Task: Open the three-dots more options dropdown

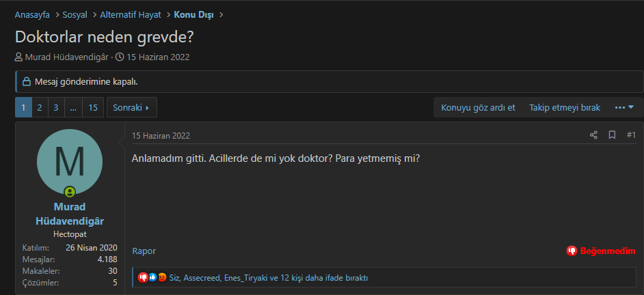Action: click(624, 108)
